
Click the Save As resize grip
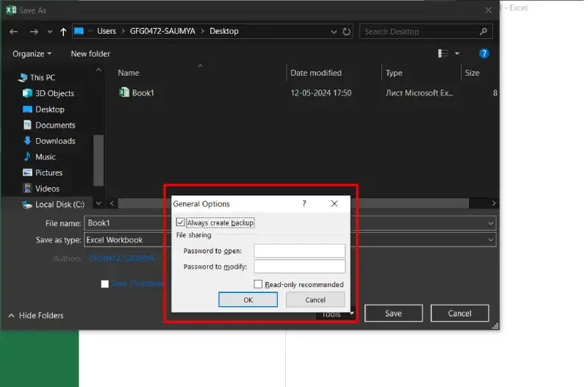point(495,326)
